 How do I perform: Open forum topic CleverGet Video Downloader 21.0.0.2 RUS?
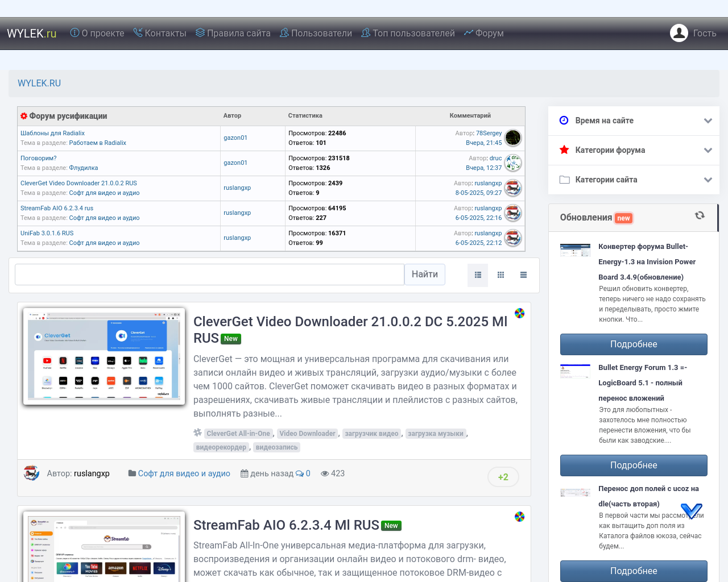click(78, 183)
